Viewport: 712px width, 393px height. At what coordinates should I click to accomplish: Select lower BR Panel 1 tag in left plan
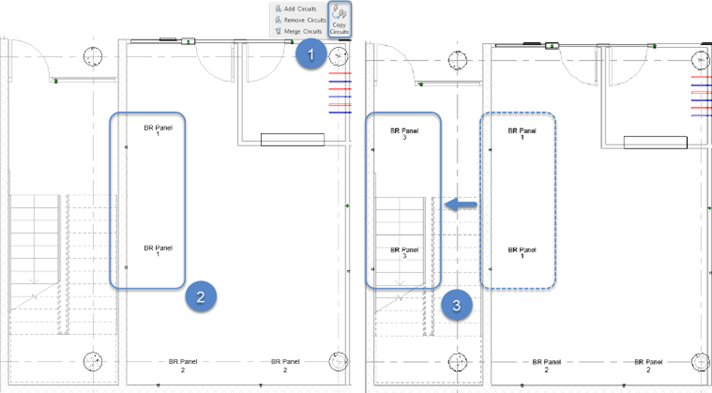click(158, 251)
